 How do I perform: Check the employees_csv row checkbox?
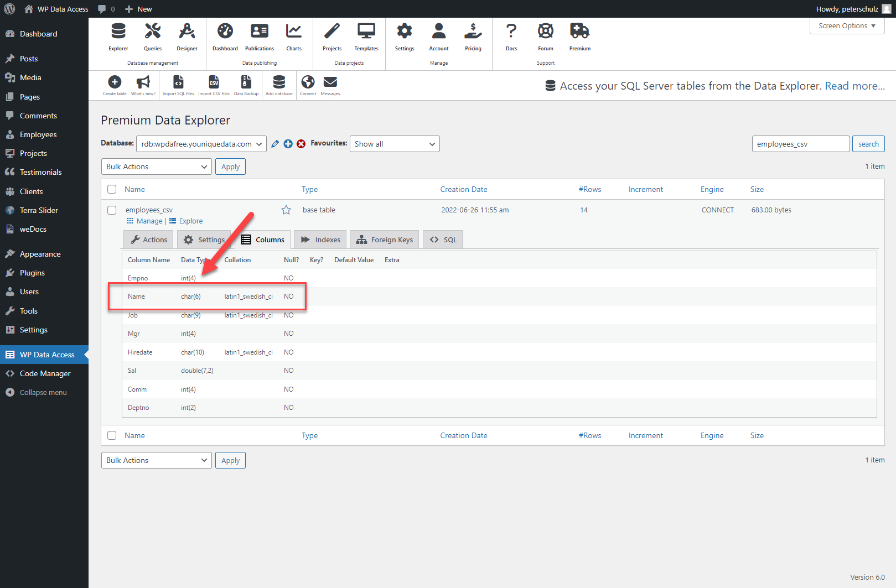click(x=112, y=210)
